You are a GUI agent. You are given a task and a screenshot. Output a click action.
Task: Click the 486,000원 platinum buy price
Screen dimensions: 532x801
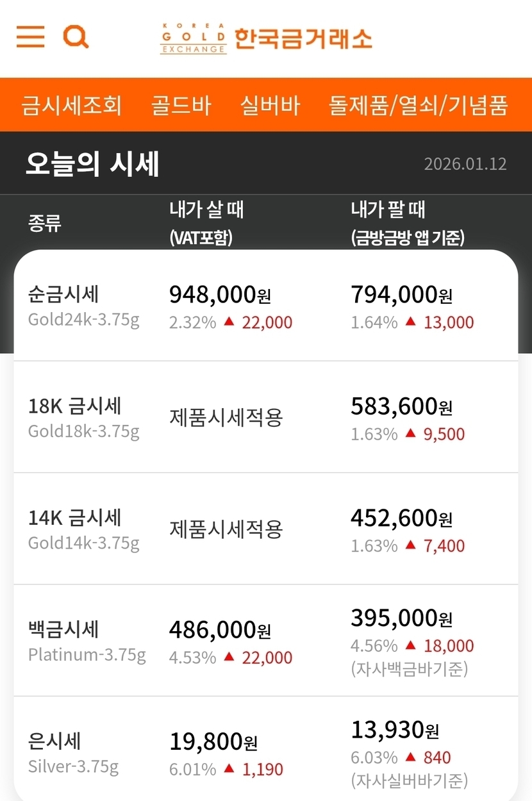coord(220,631)
